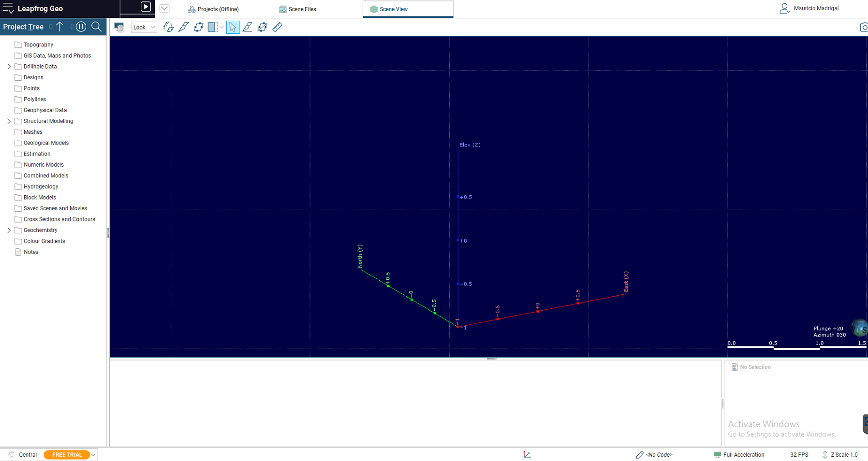Select the Scene View tab
This screenshot has width=868, height=461.
pyautogui.click(x=408, y=9)
